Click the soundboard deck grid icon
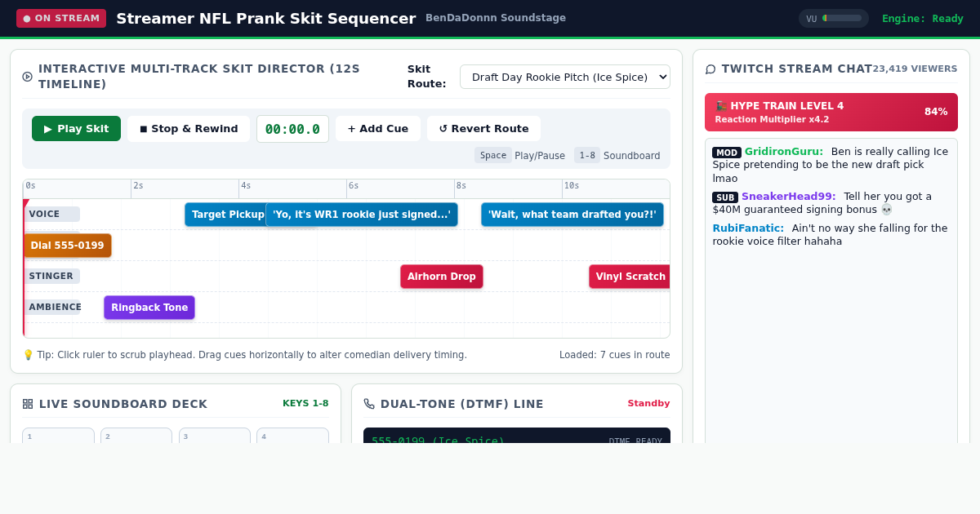The image size is (980, 514). click(28, 404)
